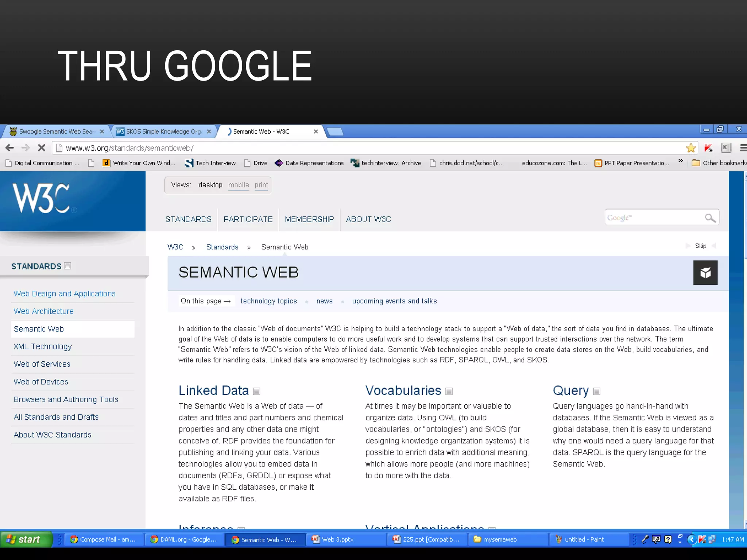The image size is (747, 560).
Task: Click the browser forward arrow
Action: [26, 148]
